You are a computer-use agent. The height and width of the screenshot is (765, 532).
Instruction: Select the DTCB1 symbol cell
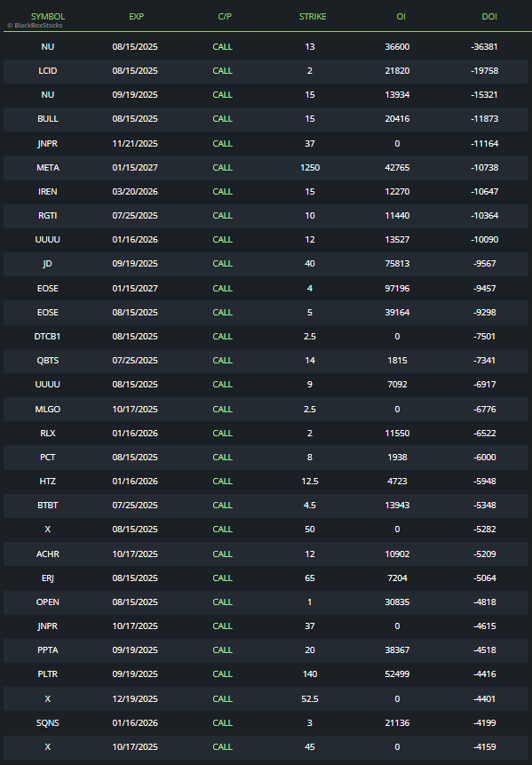(48, 336)
